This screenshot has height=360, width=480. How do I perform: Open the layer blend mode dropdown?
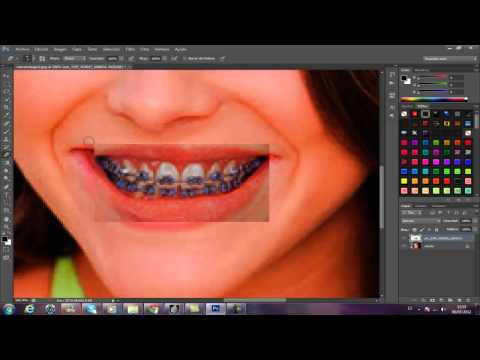click(x=420, y=221)
